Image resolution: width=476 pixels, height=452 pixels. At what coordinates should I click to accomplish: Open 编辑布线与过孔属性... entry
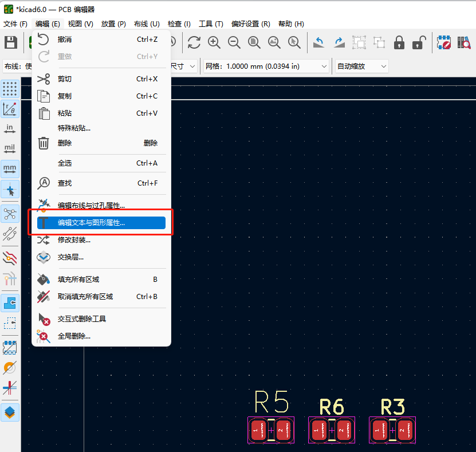pyautogui.click(x=101, y=205)
